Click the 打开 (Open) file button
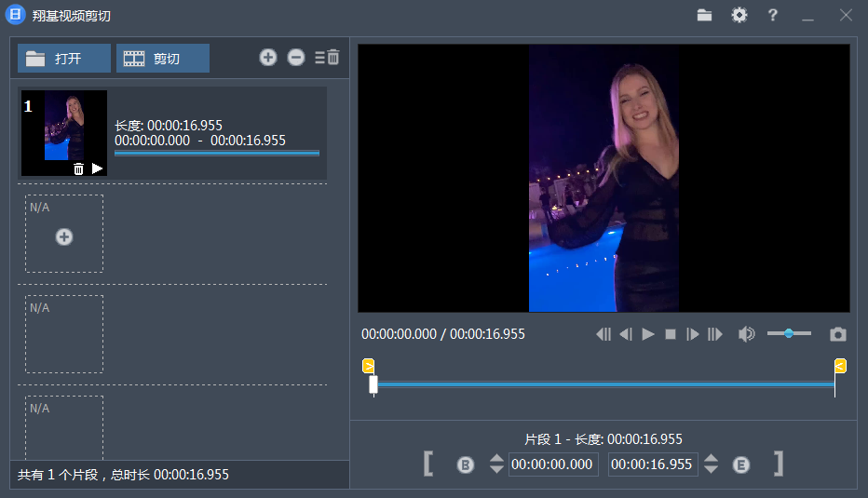The height and width of the screenshot is (498, 868). tap(63, 59)
